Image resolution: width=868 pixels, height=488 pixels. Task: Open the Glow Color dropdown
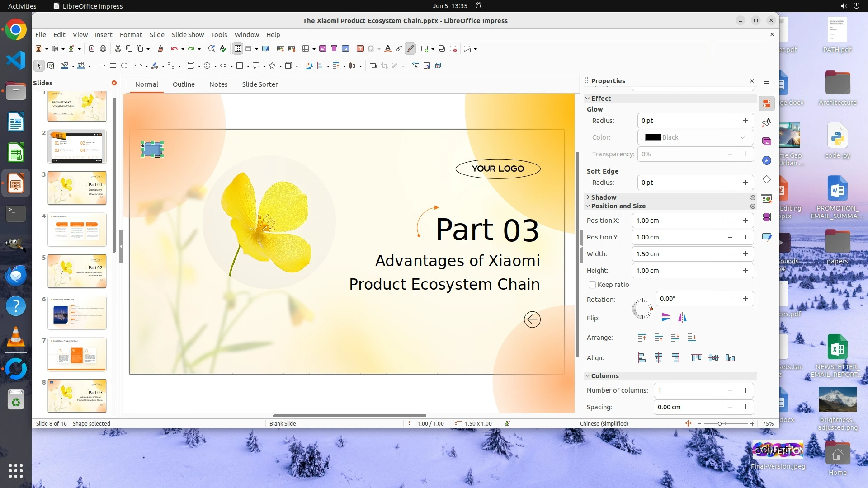[x=695, y=137]
